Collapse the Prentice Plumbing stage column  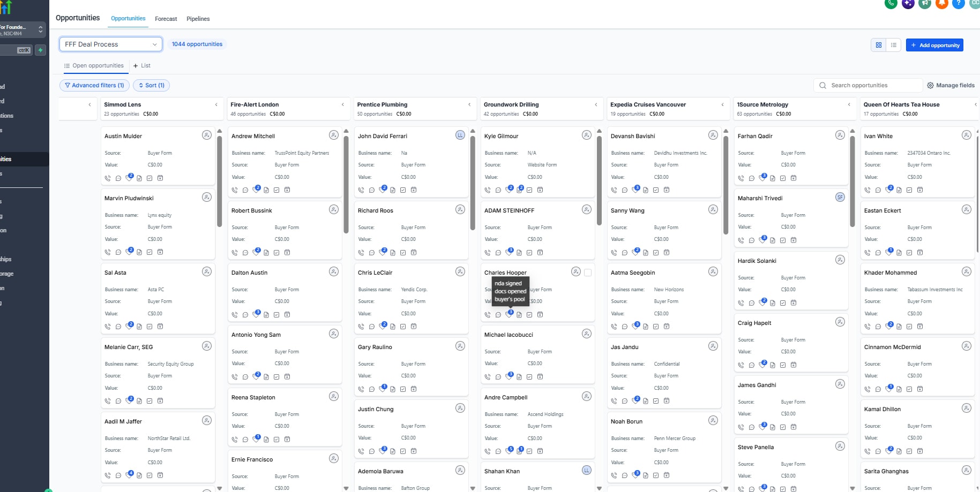click(x=469, y=104)
